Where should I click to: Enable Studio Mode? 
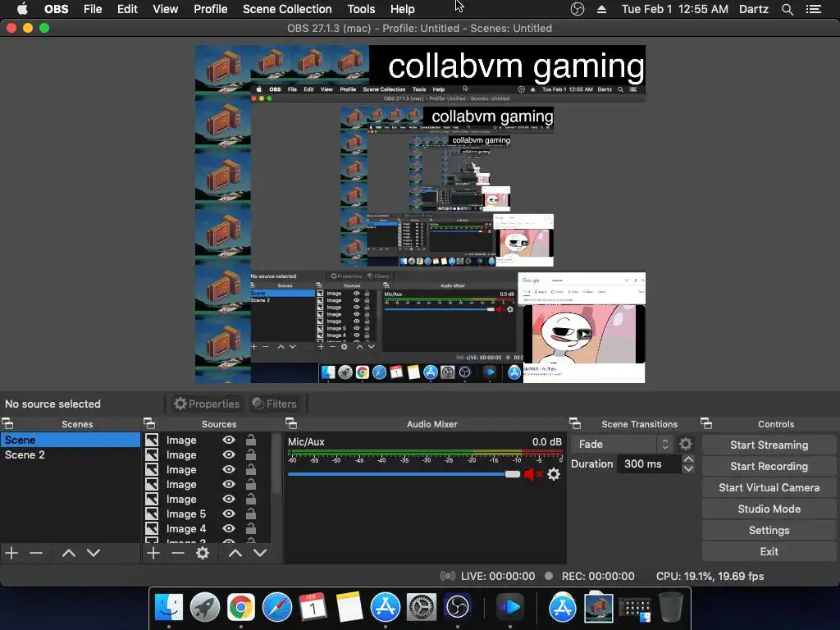tap(769, 509)
